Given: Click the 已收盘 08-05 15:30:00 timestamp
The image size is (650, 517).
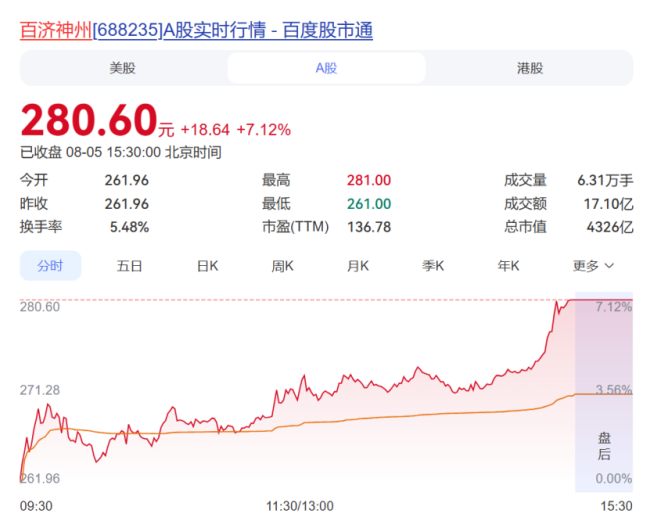Looking at the screenshot, I should coord(121,152).
